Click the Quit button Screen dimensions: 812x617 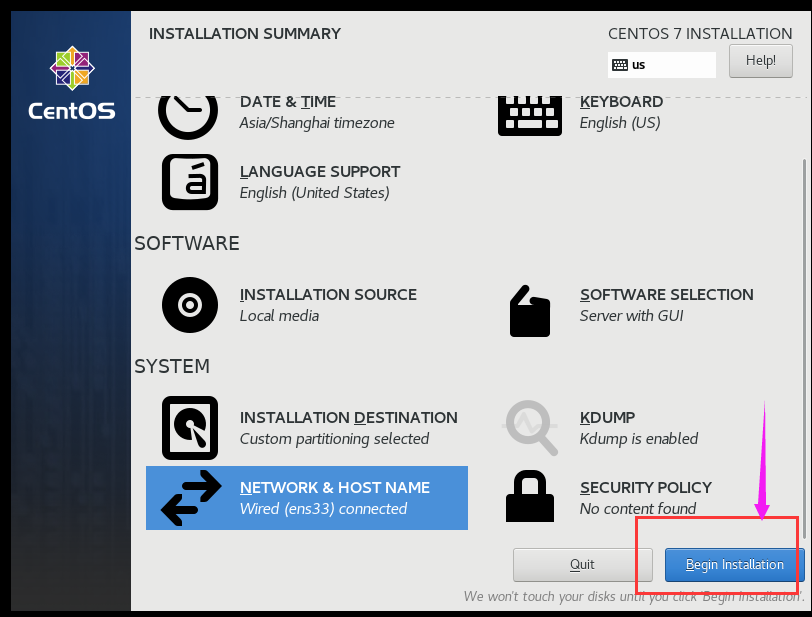(x=583, y=565)
